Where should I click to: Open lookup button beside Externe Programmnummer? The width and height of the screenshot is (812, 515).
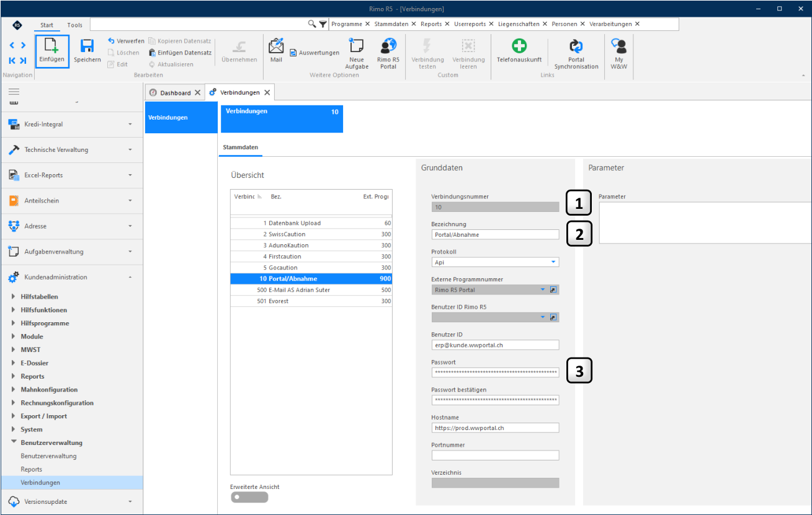tap(554, 289)
